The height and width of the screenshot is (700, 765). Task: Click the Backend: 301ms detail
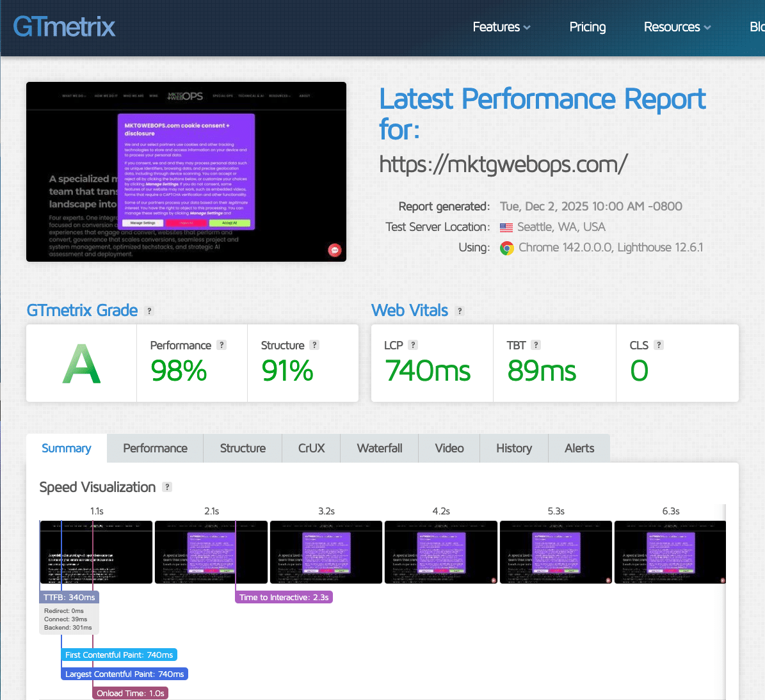(x=68, y=627)
